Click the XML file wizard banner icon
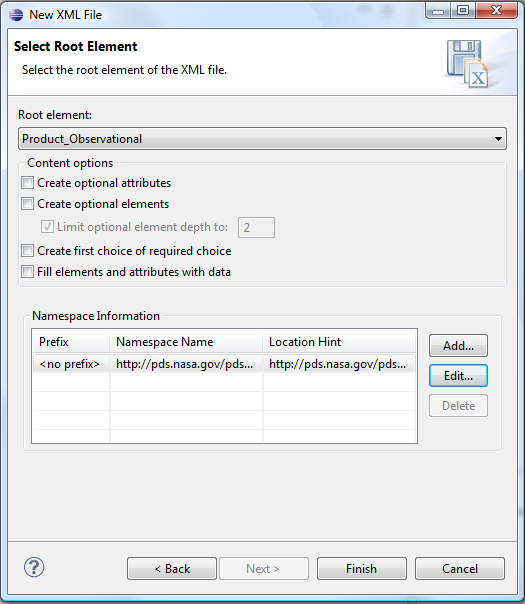 467,64
